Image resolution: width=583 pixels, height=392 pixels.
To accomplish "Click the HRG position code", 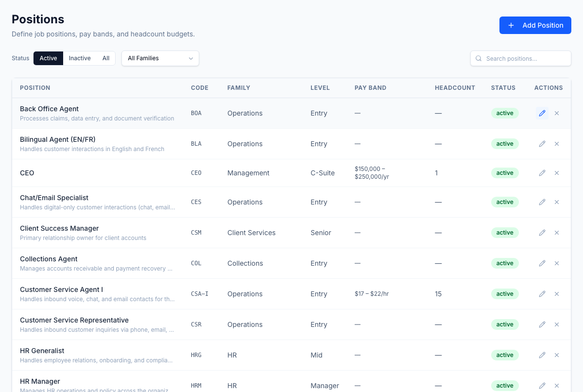I will tap(196, 355).
